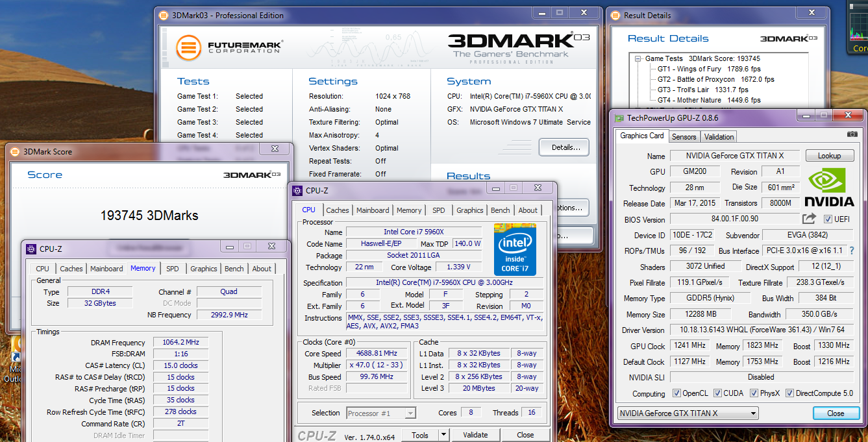Click the GPU Name field NVIDIA GeForce GTX TITAN X
The height and width of the screenshot is (442, 868).
pos(734,156)
